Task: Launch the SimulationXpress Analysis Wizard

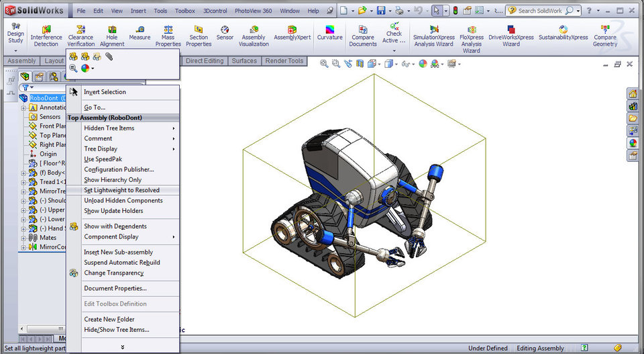Action: (434, 36)
